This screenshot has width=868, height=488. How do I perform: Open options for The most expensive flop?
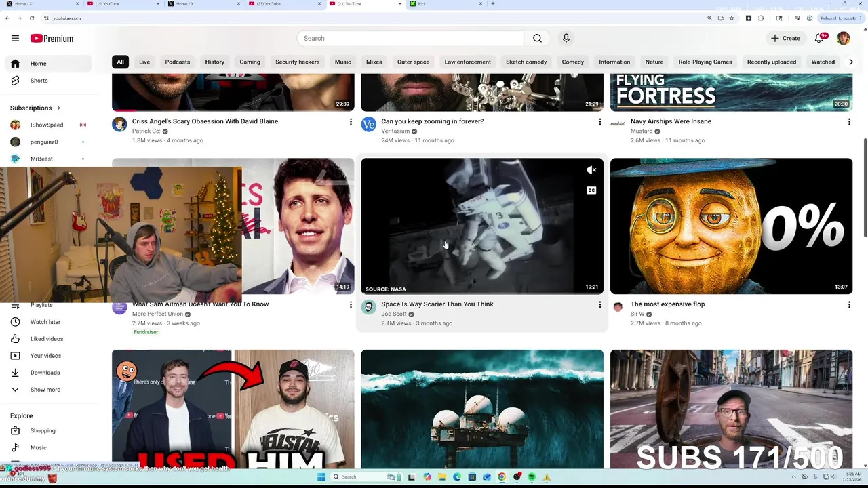click(x=849, y=305)
